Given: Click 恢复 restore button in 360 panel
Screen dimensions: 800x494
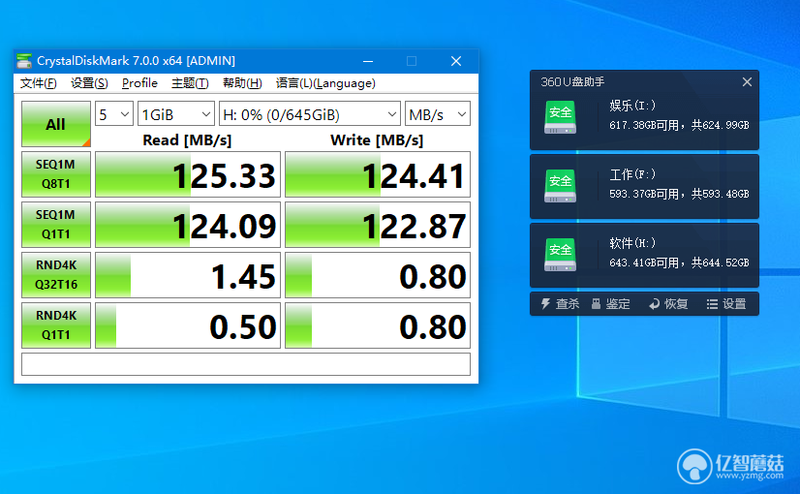Looking at the screenshot, I should (668, 304).
